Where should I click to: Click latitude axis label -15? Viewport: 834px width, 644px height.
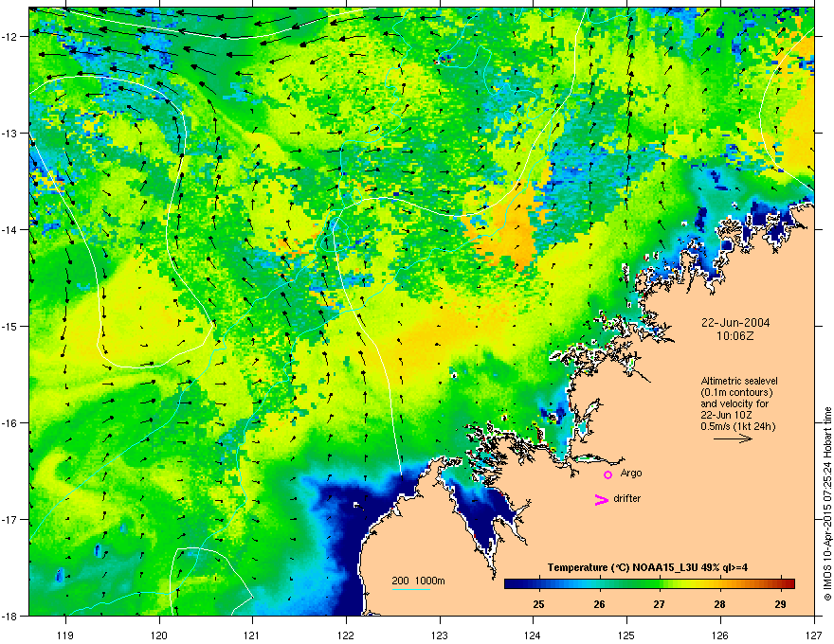tap(10, 326)
